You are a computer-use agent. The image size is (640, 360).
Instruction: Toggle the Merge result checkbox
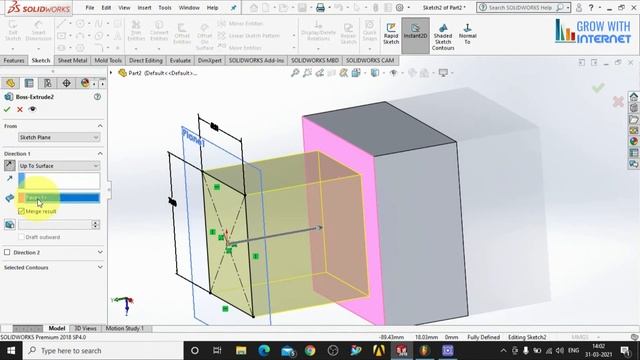22,211
